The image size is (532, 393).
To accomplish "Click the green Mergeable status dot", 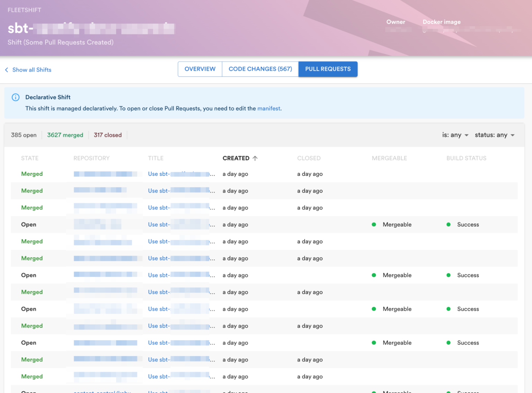I will [x=374, y=224].
